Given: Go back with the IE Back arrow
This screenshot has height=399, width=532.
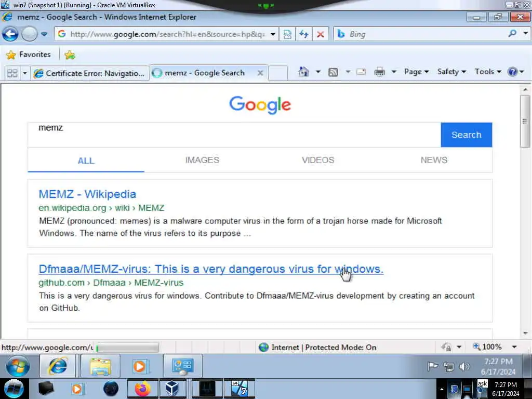Looking at the screenshot, I should (x=10, y=34).
